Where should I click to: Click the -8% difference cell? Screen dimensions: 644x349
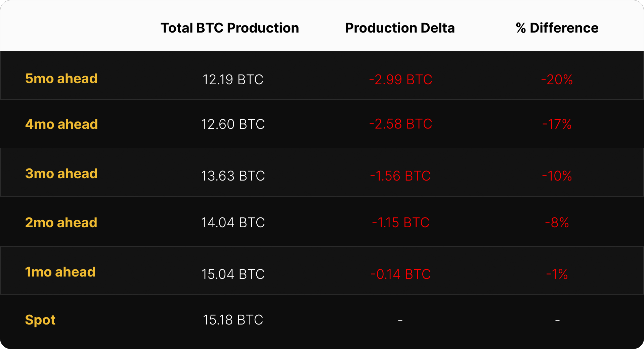(557, 222)
